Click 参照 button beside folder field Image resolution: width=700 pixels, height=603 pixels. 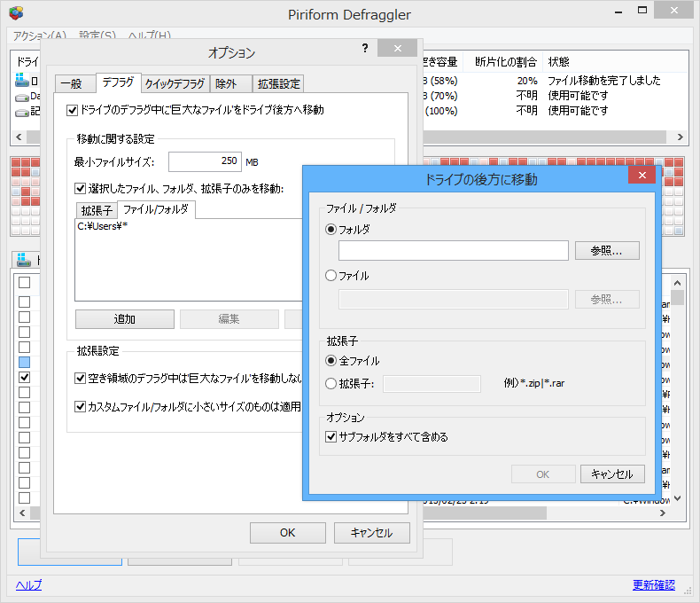tap(607, 251)
